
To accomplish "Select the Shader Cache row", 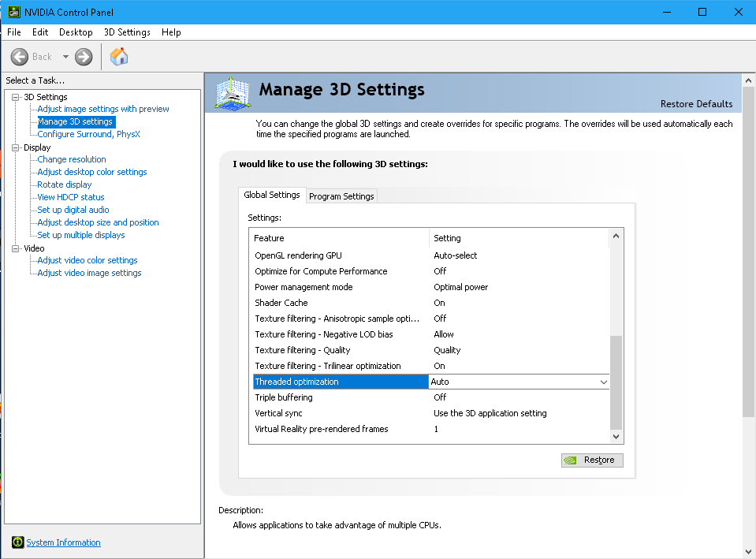I will point(431,303).
